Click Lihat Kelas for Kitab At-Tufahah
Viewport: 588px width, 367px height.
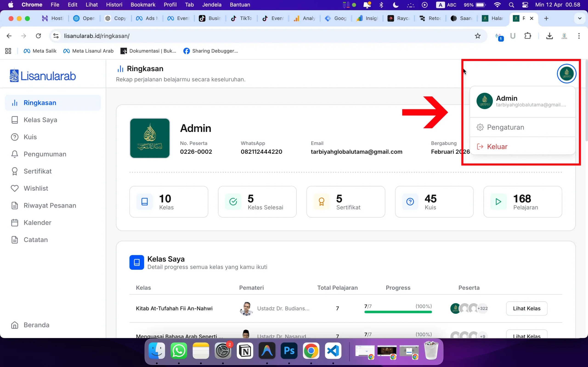(x=526, y=308)
